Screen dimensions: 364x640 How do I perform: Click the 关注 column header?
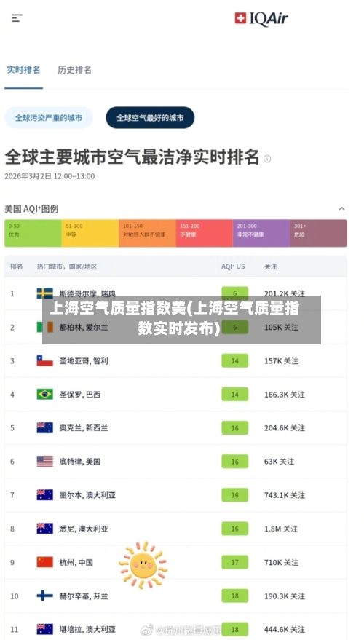(271, 266)
